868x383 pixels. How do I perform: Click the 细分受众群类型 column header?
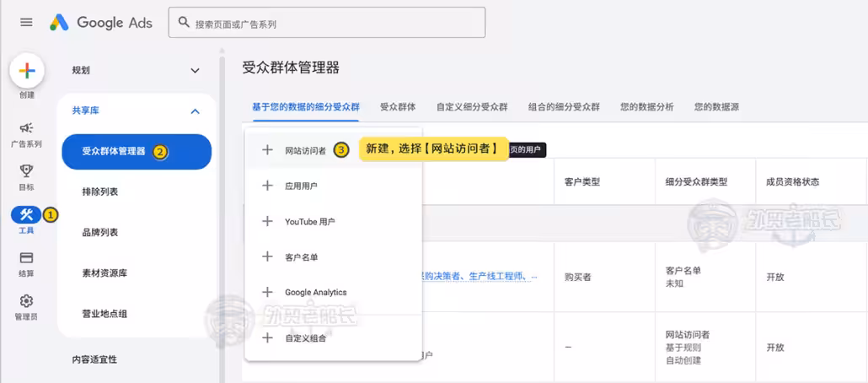696,181
